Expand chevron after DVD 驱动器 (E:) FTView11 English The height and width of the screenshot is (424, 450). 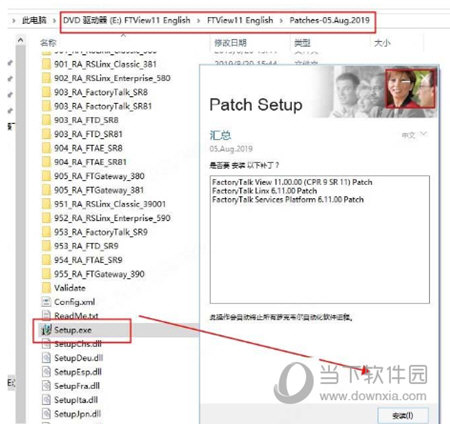pyautogui.click(x=199, y=20)
